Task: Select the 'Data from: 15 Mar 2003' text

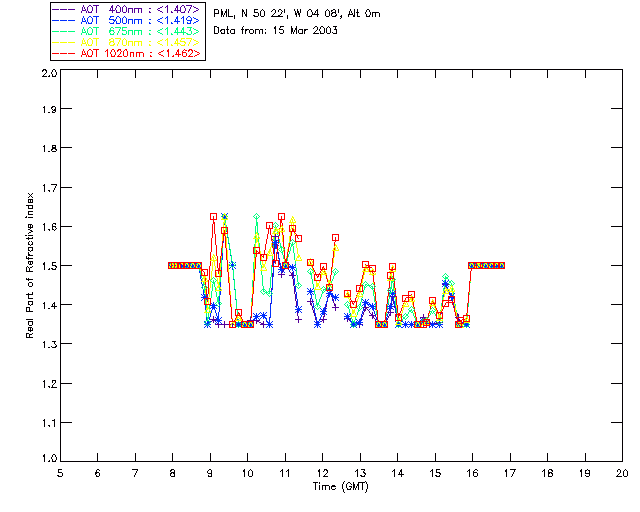Action: [x=276, y=31]
